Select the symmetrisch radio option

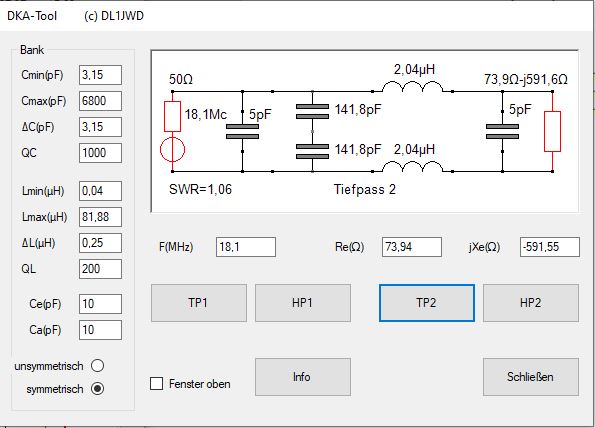coord(98,389)
